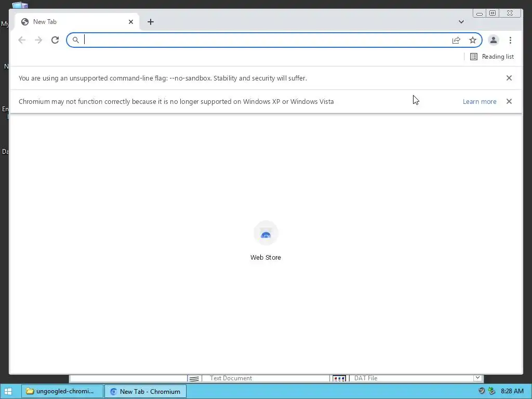Click the network system tray icon
The width and height of the screenshot is (532, 399).
pos(491,391)
